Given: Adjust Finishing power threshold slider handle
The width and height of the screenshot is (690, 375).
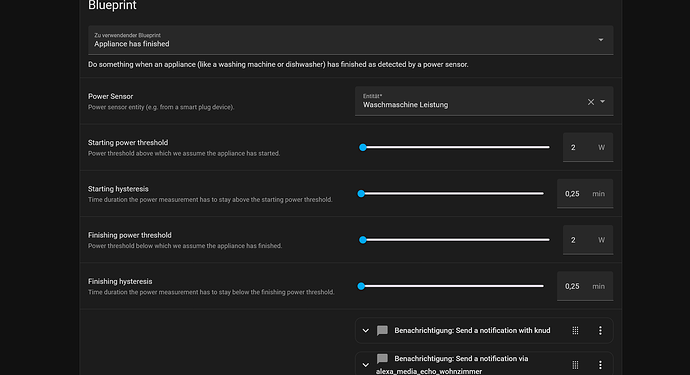Looking at the screenshot, I should pos(363,240).
